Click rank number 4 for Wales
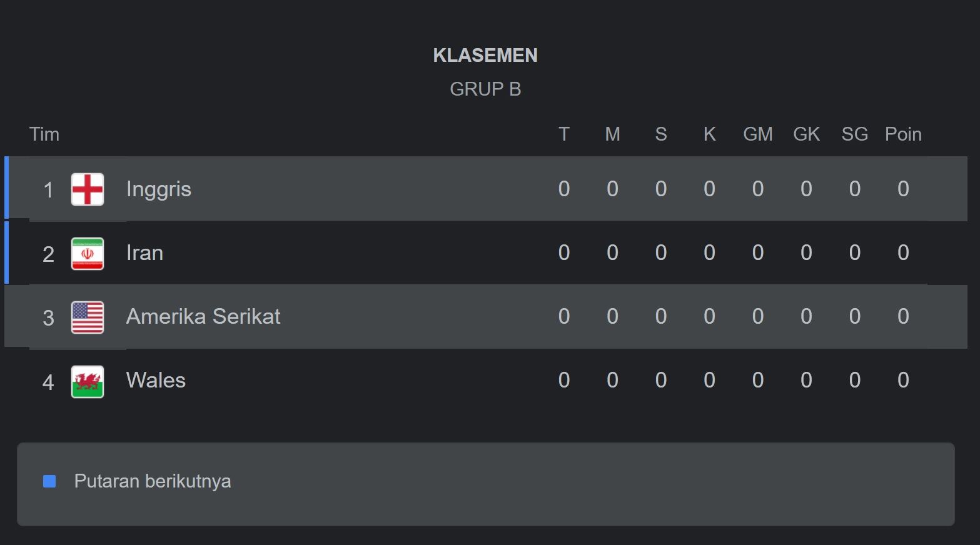 pos(48,382)
